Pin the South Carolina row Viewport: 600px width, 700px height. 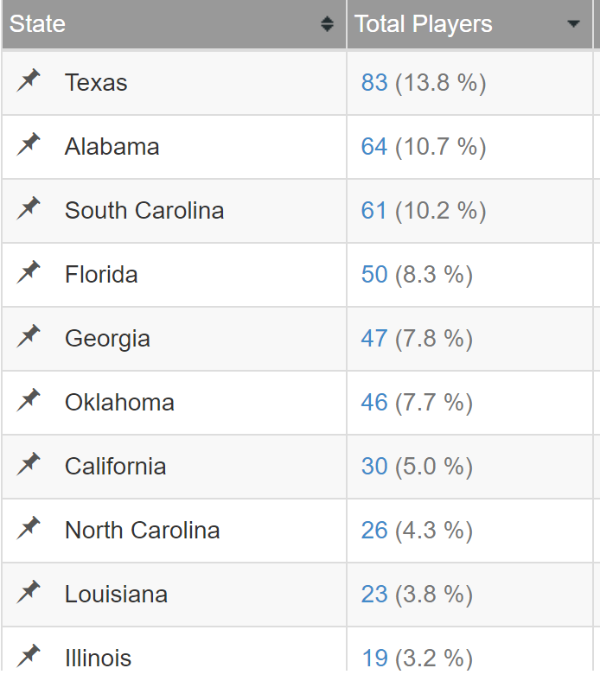29,208
